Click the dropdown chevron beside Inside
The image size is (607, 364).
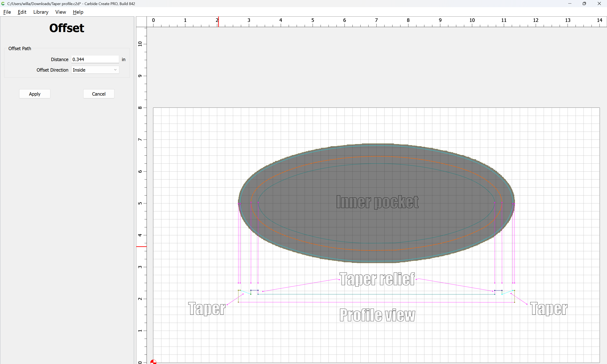click(115, 70)
